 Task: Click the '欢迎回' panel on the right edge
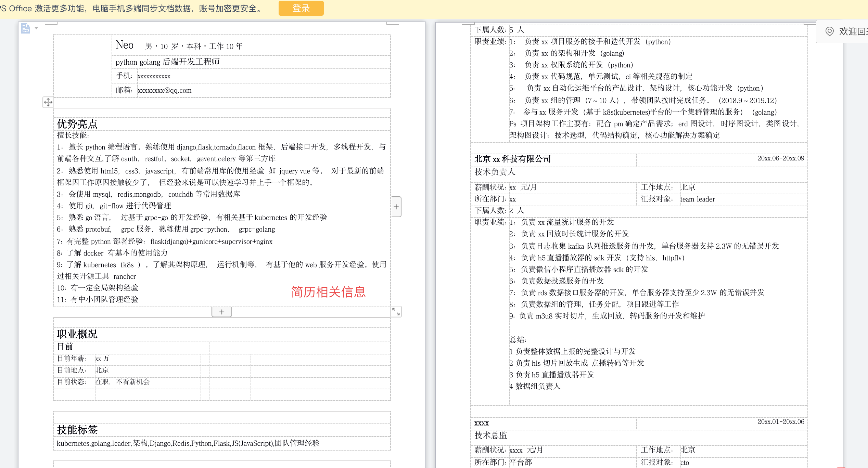842,31
